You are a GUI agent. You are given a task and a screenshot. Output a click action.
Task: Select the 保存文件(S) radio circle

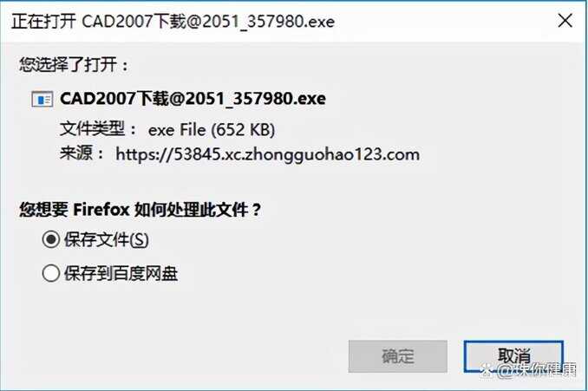[x=50, y=239]
